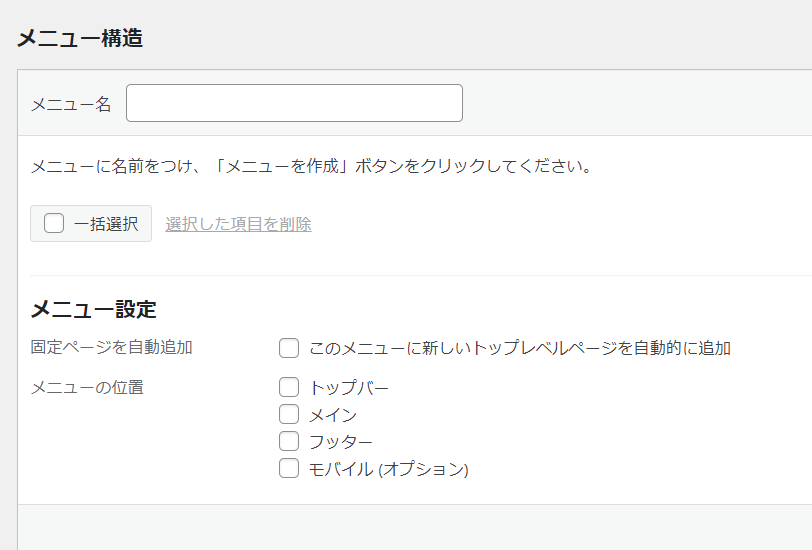
Task: Click the メニュー名 field label
Action: (71, 105)
